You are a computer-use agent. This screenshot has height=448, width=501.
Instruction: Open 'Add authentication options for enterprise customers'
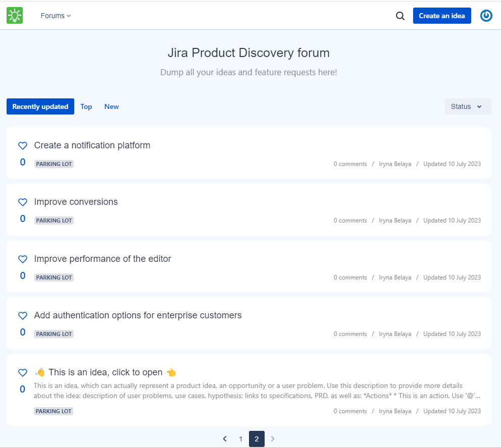pos(138,315)
